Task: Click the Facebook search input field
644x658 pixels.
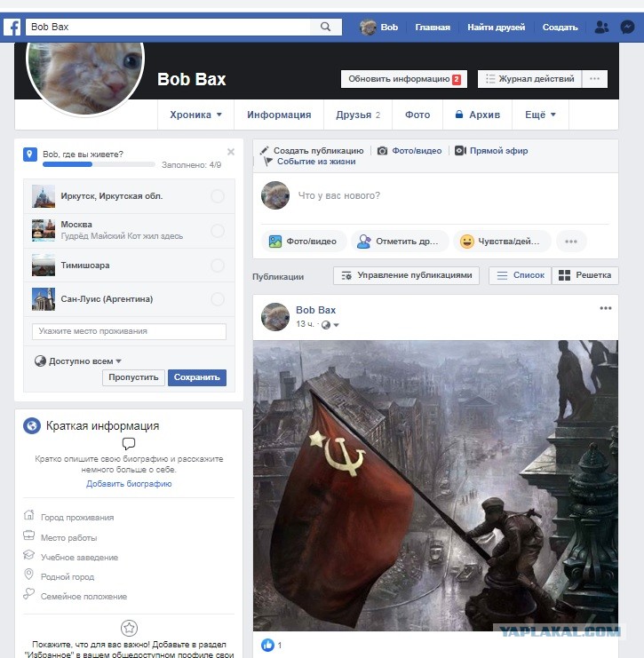Action: [x=168, y=27]
